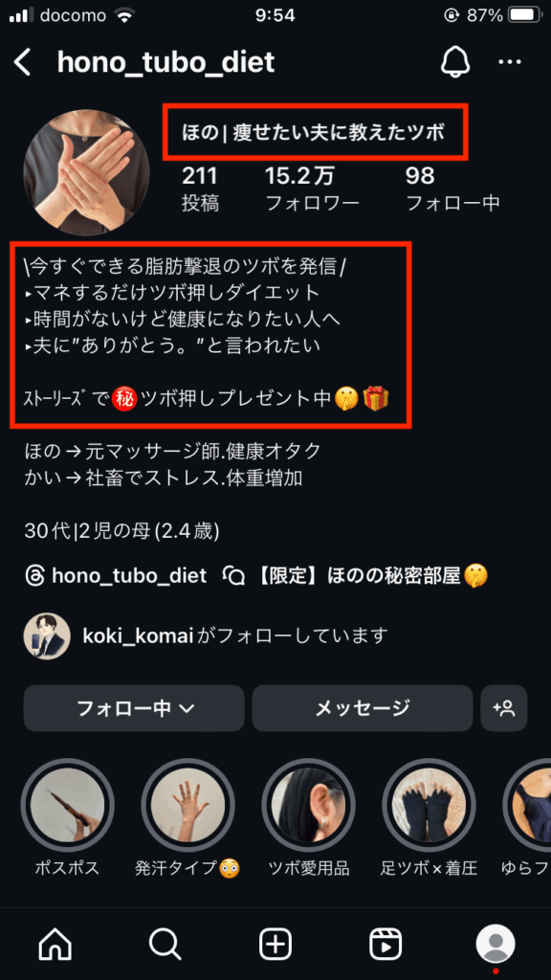Go to Home feed icon
Screen dimensions: 551x980
pos(55,943)
